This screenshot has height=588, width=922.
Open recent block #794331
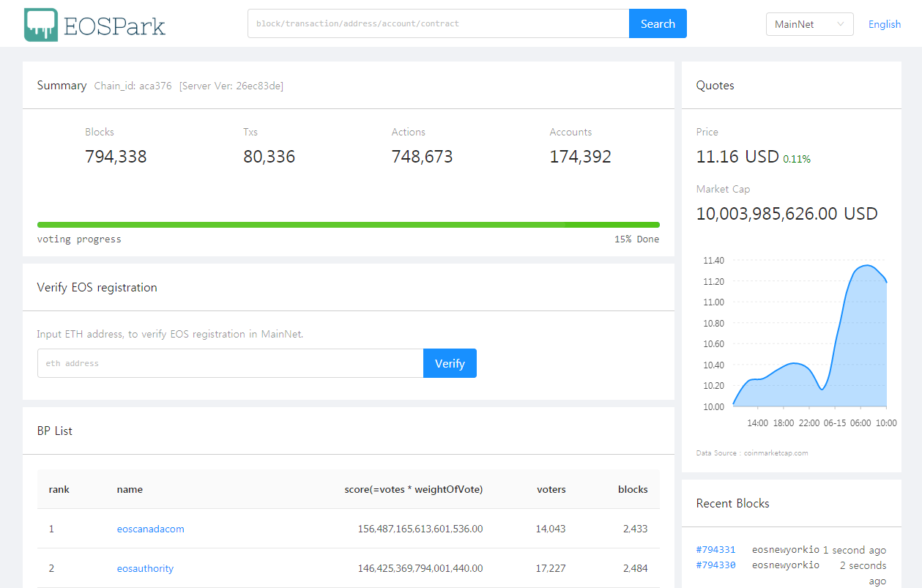pyautogui.click(x=715, y=550)
